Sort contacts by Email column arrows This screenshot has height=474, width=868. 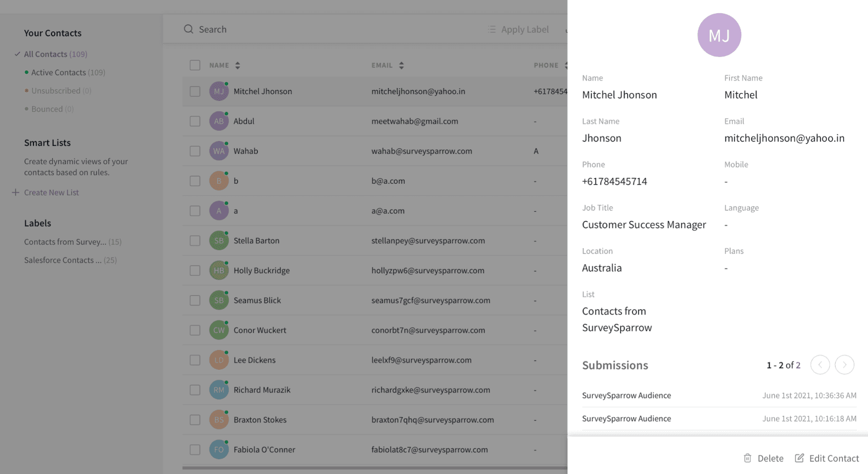pyautogui.click(x=401, y=65)
